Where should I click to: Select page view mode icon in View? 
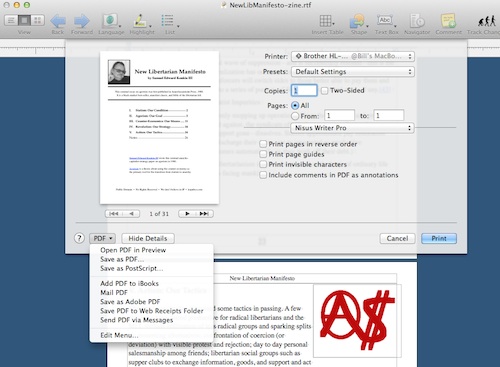point(24,21)
